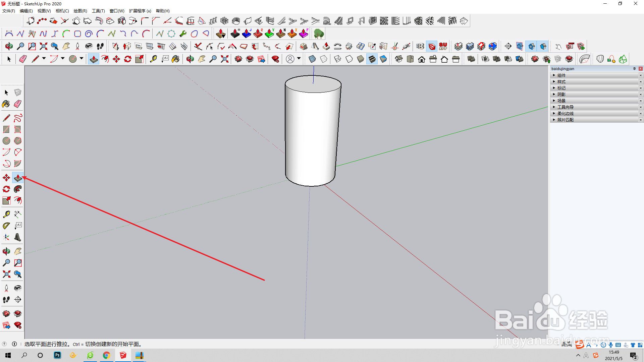This screenshot has width=644, height=362.
Task: Click the SUAPP plugin icon
Action: [443, 46]
